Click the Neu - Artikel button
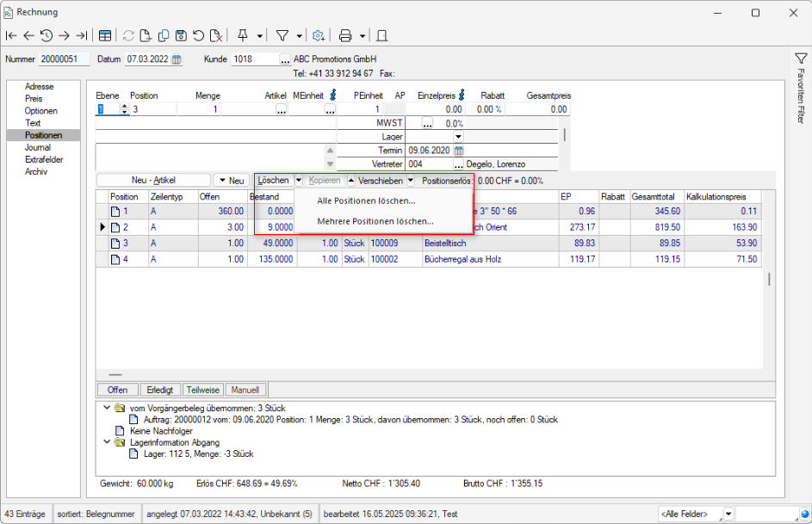This screenshot has height=524, width=812. [154, 181]
